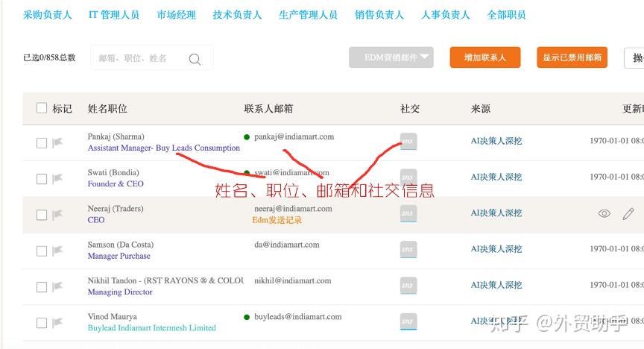Screen dimensions: 644x349
Task: Click the search magnifier icon
Action: (x=195, y=59)
